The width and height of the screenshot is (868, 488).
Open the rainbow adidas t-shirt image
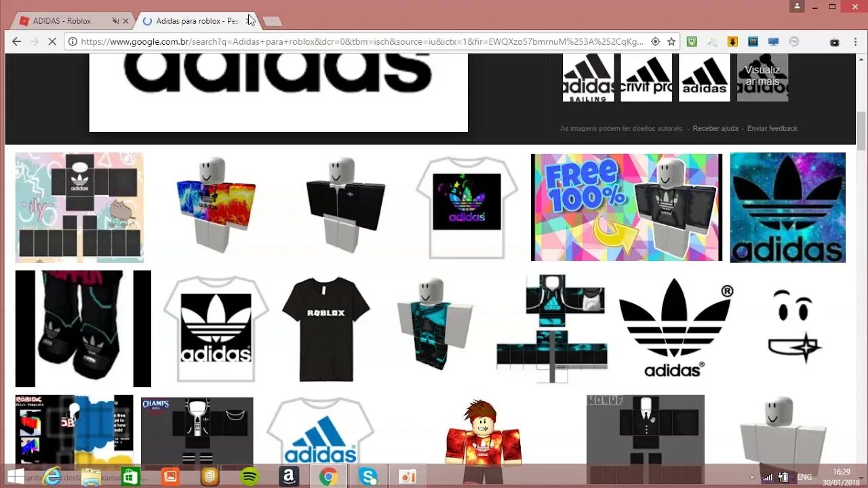pos(467,207)
